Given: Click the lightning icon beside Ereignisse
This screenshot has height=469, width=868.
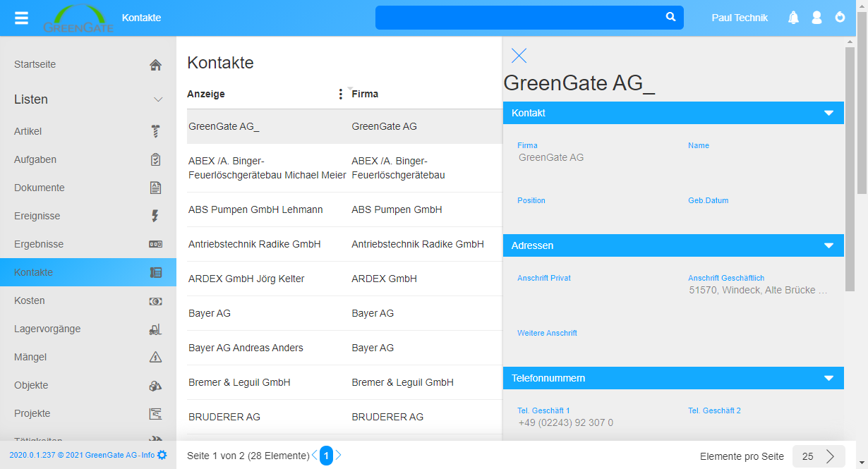Looking at the screenshot, I should [x=156, y=216].
